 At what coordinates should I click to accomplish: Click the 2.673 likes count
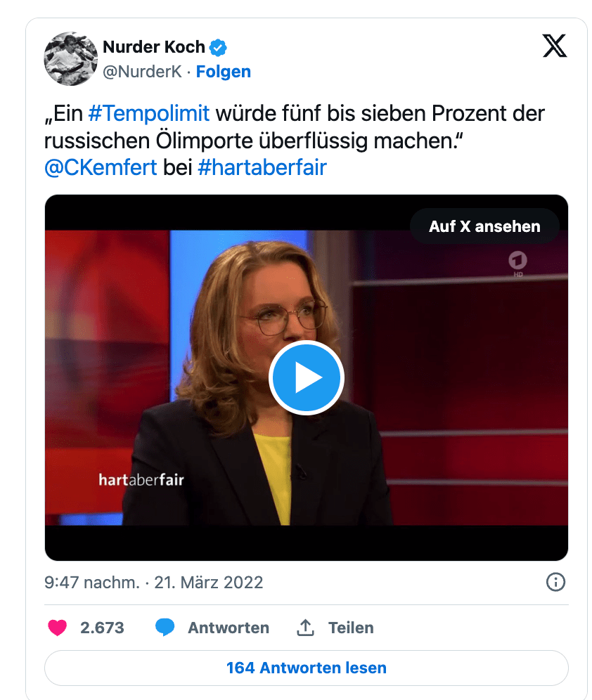tap(102, 628)
